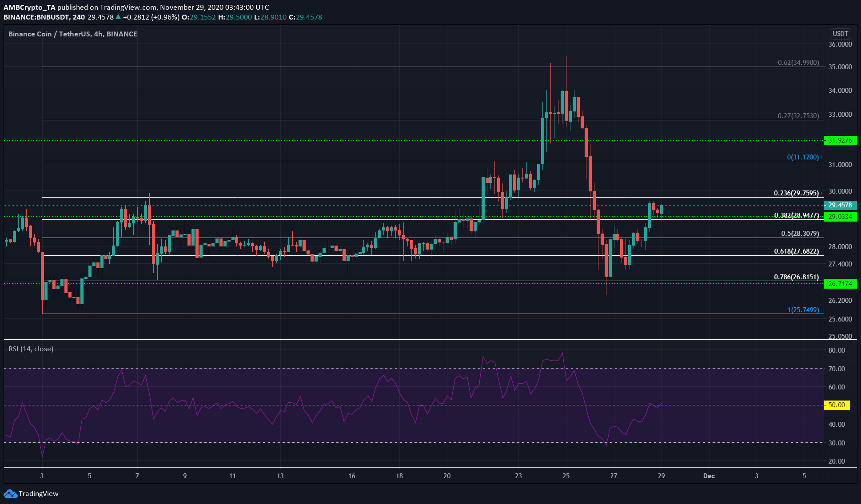Click the 80.00 RSI axis value

(837, 350)
